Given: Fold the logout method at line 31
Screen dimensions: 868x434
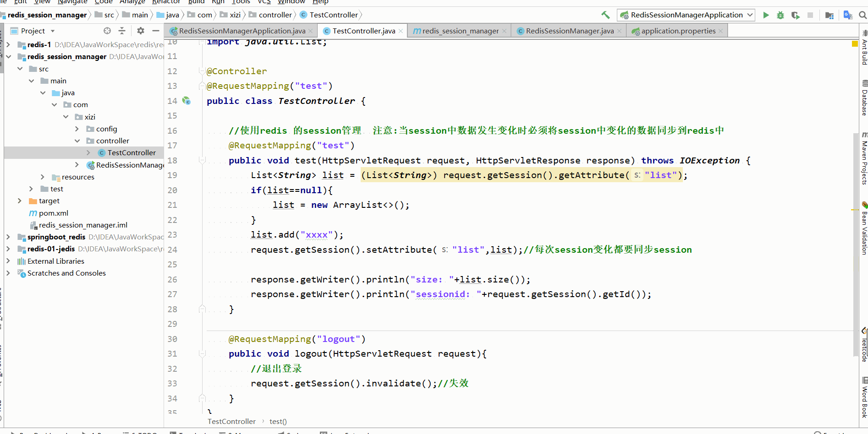Looking at the screenshot, I should tap(202, 353).
